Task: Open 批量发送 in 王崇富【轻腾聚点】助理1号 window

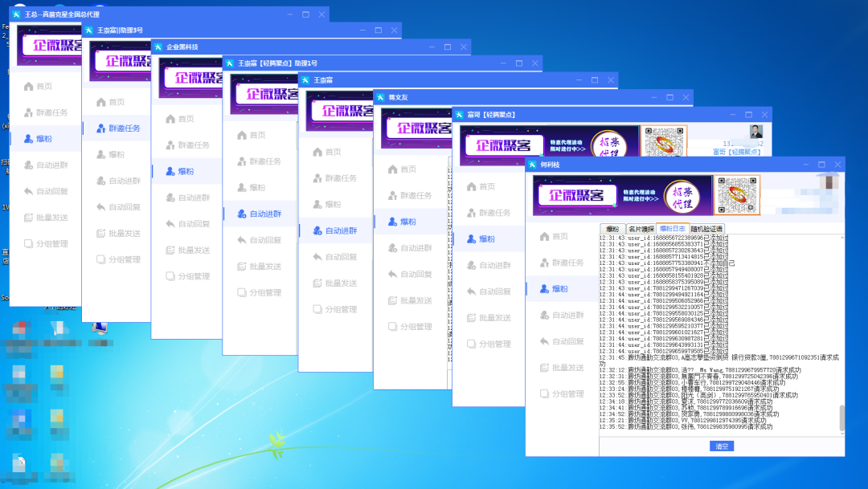Action: pos(259,267)
